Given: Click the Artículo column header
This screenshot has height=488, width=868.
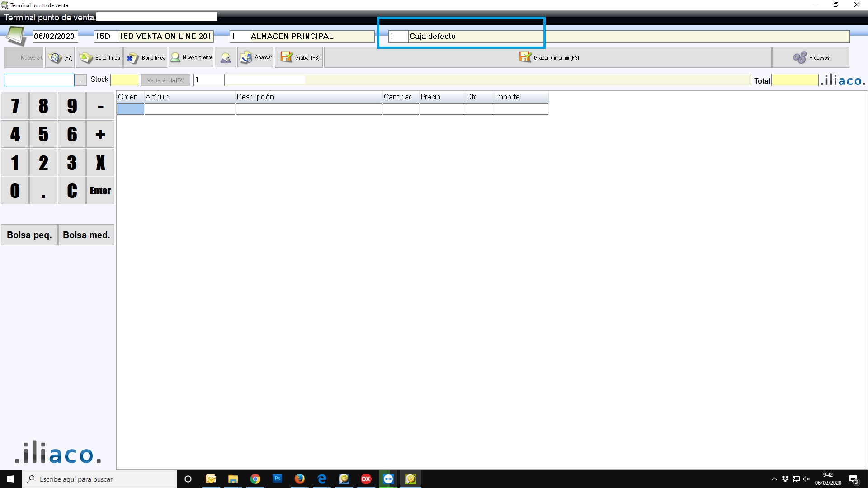Looking at the screenshot, I should (x=189, y=97).
